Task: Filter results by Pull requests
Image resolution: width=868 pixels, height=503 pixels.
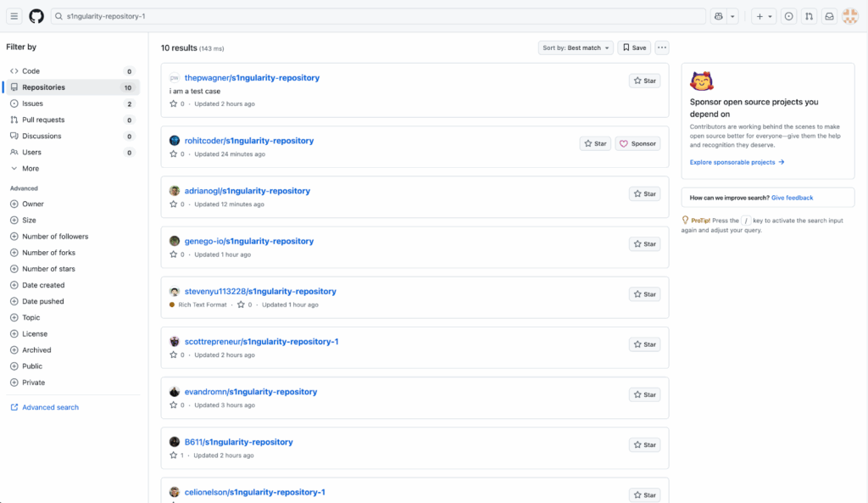Action: 72,120
